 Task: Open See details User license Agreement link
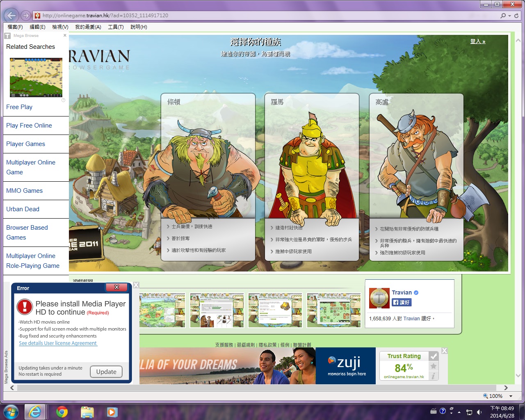[x=58, y=343]
